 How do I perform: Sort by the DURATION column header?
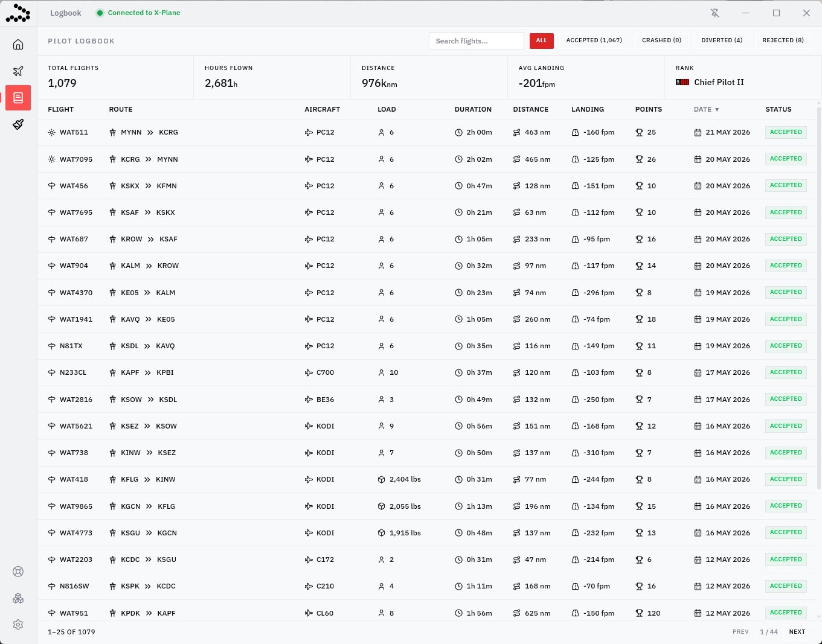click(x=473, y=110)
